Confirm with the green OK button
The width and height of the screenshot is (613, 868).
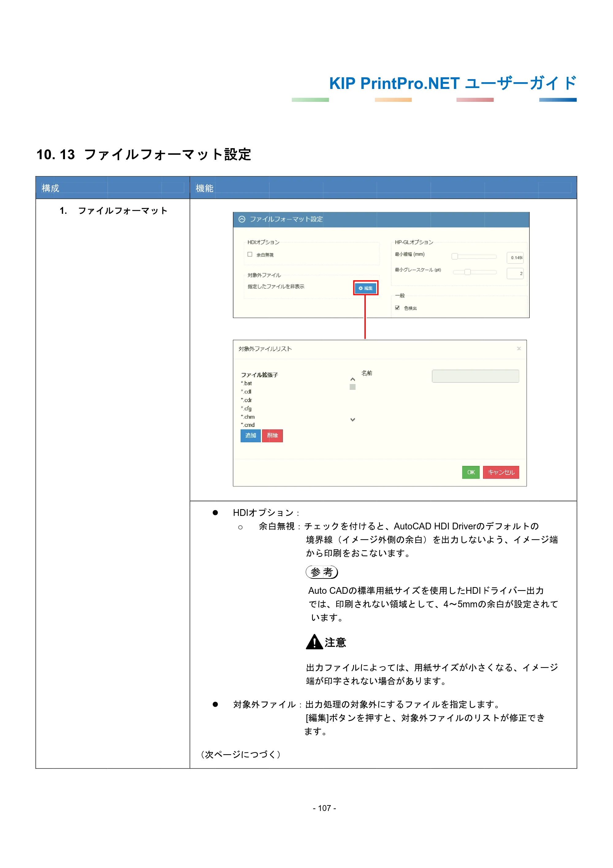pos(470,472)
